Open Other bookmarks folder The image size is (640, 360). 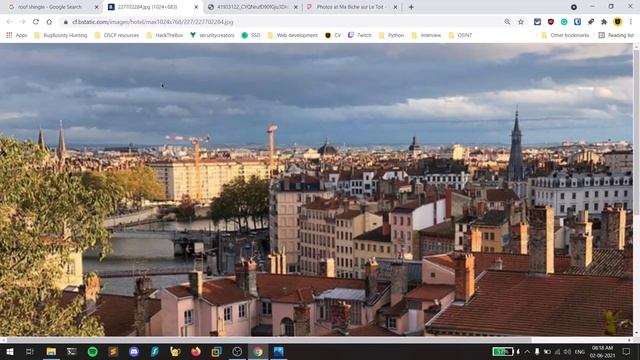[565, 36]
